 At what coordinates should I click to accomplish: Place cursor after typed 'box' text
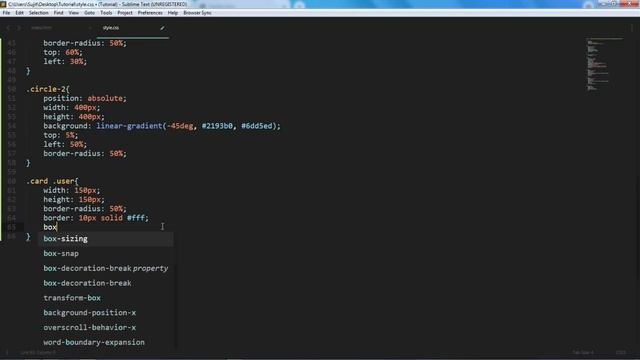pos(57,227)
